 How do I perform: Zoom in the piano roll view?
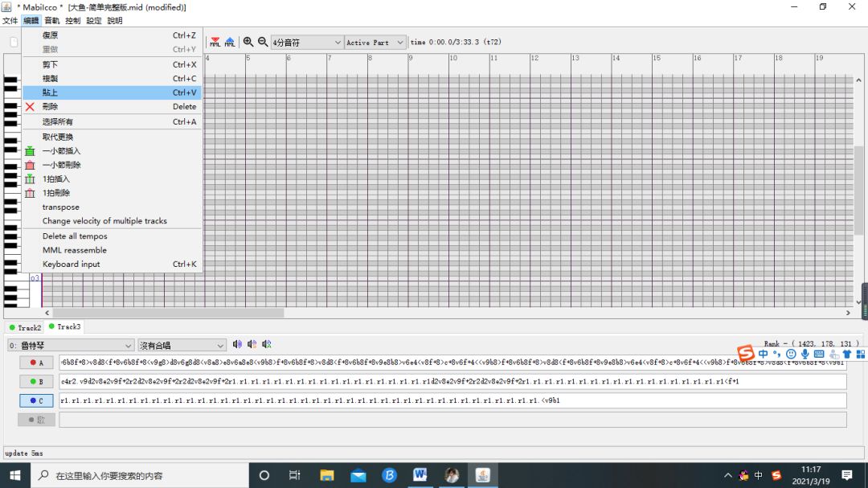pyautogui.click(x=248, y=42)
